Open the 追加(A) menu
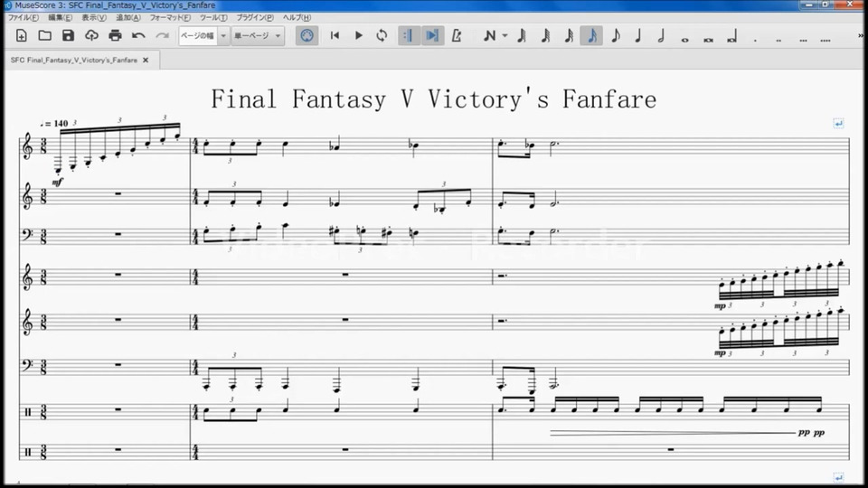Viewport: 868px width, 488px height. tap(127, 18)
